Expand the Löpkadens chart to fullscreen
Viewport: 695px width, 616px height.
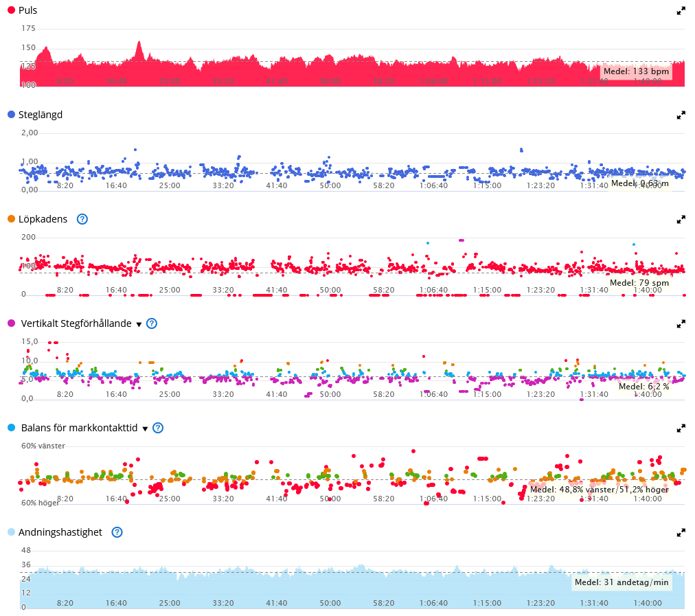point(681,220)
